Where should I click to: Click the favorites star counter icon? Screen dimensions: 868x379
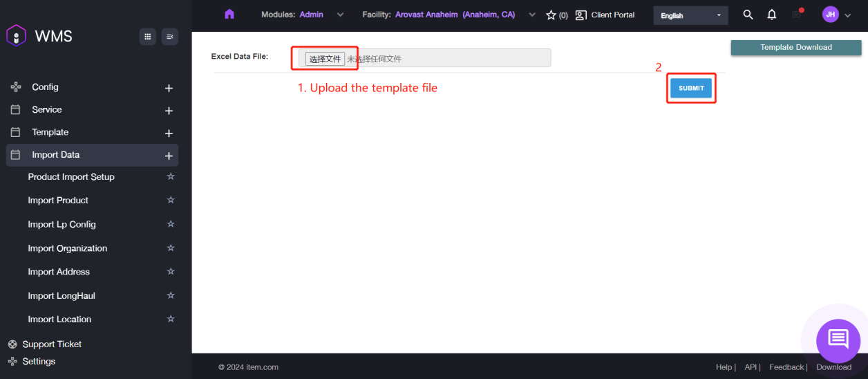click(551, 15)
